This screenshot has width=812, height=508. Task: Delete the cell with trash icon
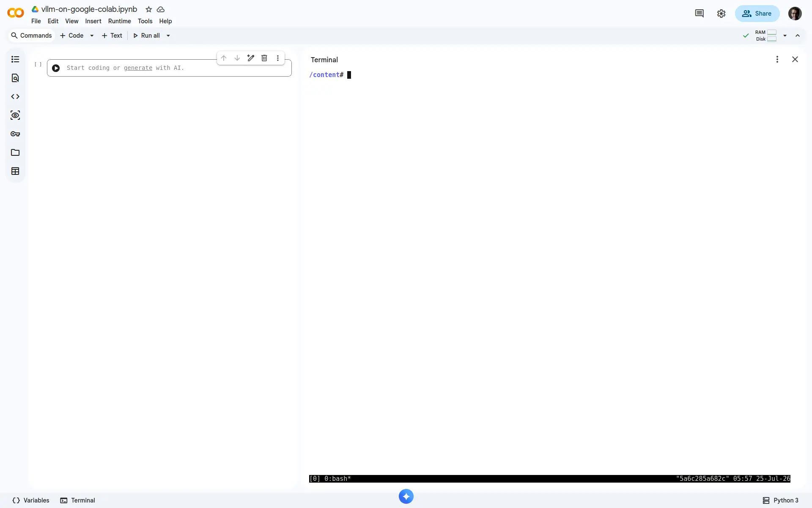[x=264, y=58]
